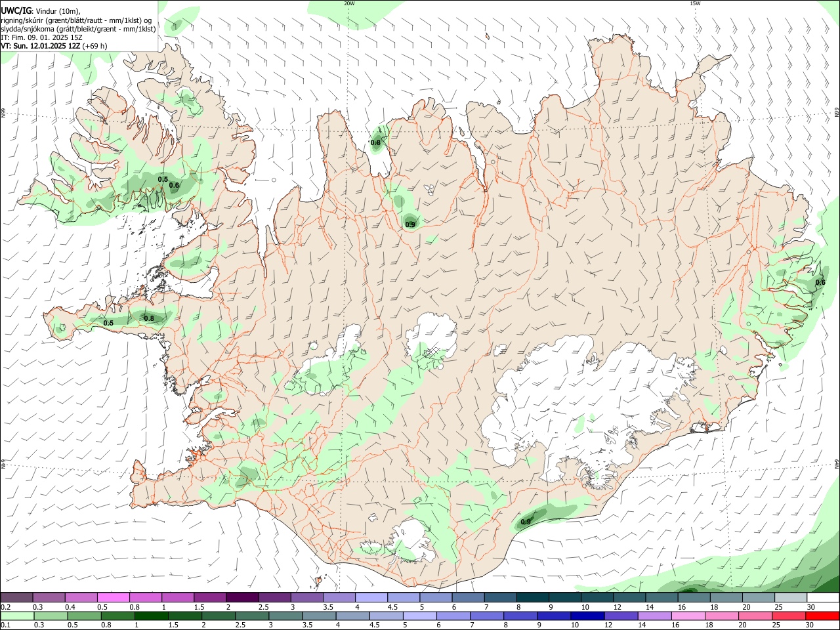Click the 'slydda/snjókoma' legend description line
840x630 pixels.
[x=78, y=29]
